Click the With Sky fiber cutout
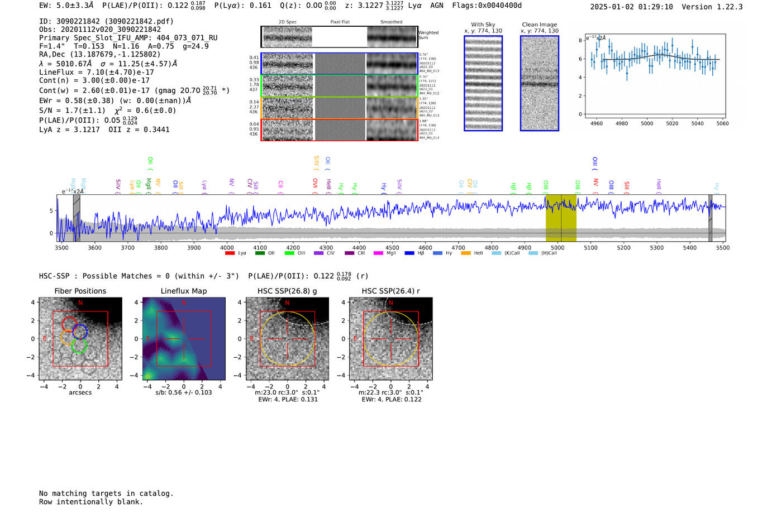Viewport: 782px width, 532px height. click(483, 83)
